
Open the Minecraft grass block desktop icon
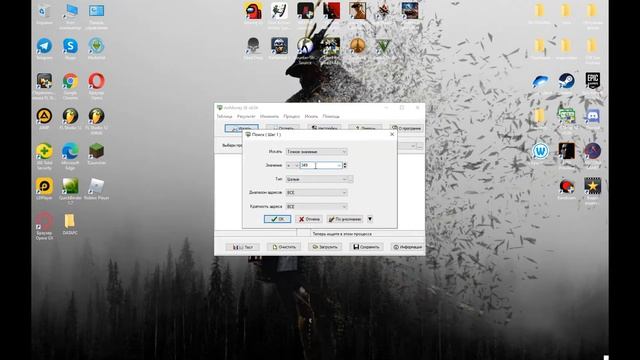(x=96, y=153)
